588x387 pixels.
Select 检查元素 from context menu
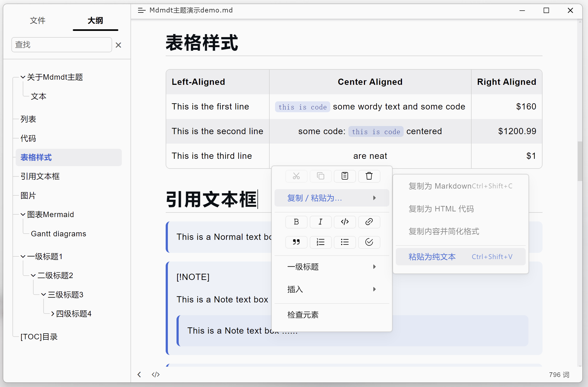pyautogui.click(x=332, y=315)
